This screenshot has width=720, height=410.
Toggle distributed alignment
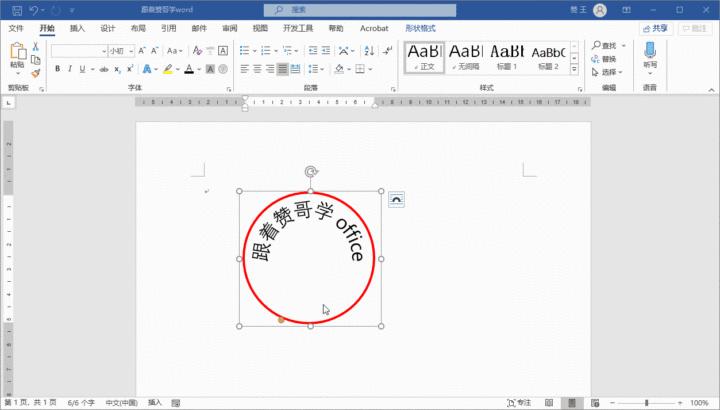(x=295, y=69)
